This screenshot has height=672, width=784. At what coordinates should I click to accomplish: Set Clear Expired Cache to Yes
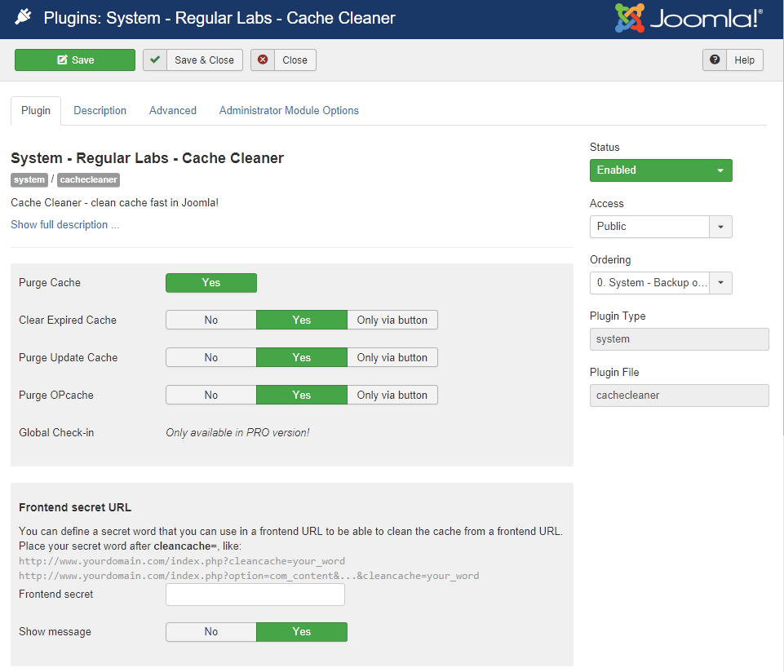point(302,320)
